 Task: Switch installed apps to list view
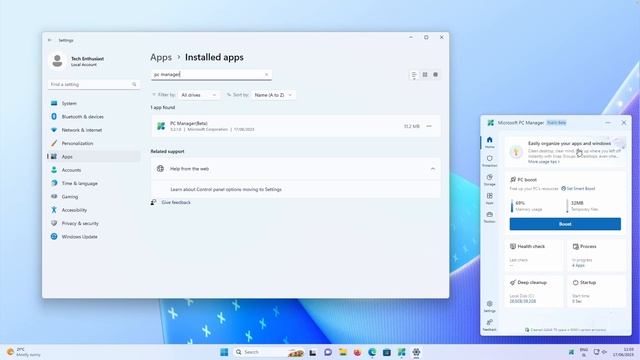tap(414, 75)
